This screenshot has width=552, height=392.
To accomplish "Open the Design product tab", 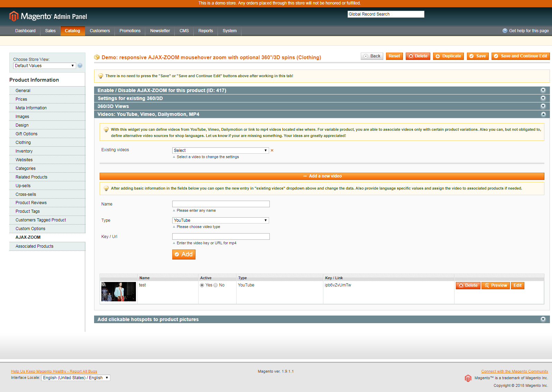I will pyautogui.click(x=47, y=125).
